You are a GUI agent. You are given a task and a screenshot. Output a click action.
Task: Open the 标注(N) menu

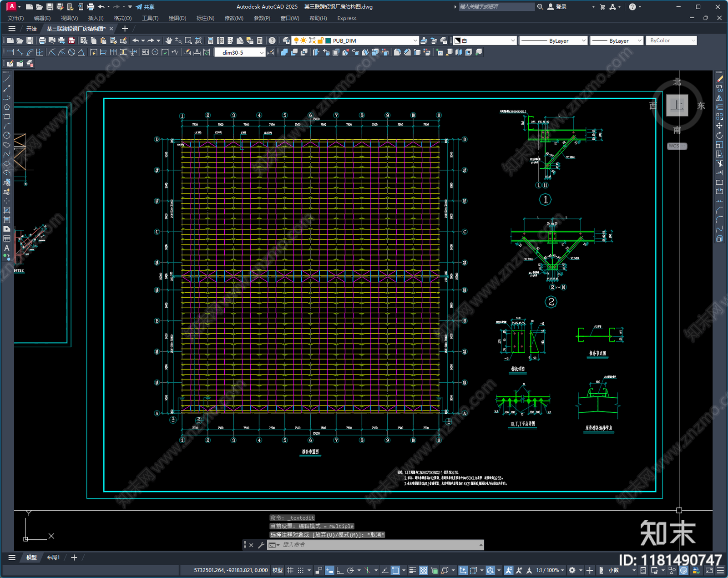(x=205, y=18)
